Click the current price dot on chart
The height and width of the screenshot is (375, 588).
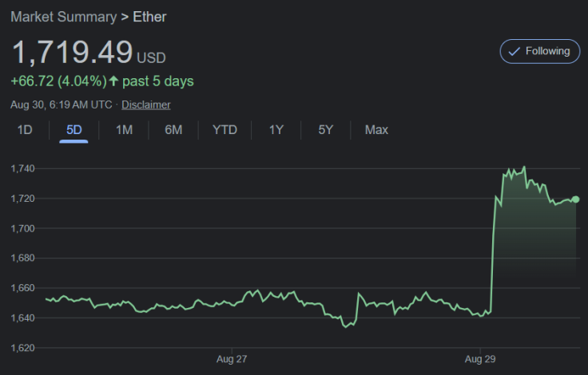tap(576, 199)
